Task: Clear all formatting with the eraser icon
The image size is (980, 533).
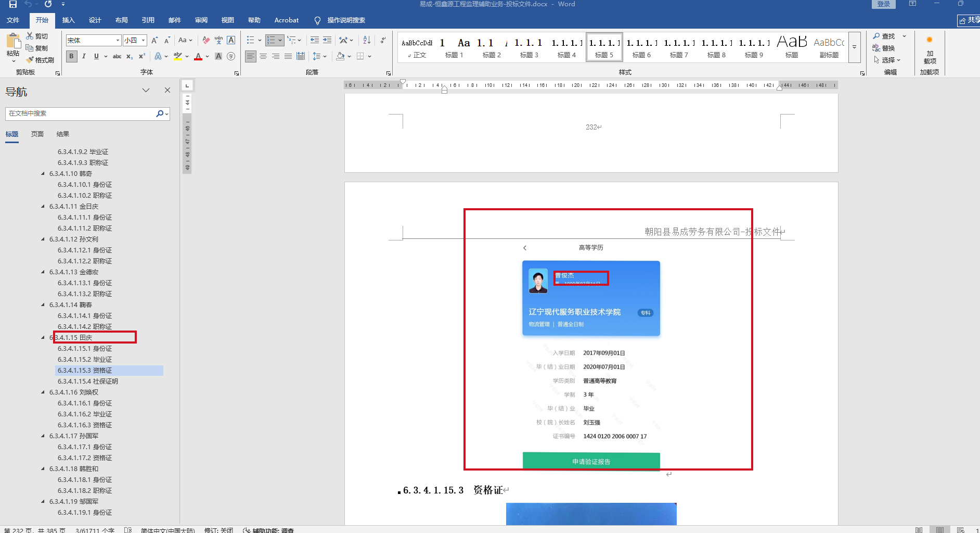Action: point(206,40)
